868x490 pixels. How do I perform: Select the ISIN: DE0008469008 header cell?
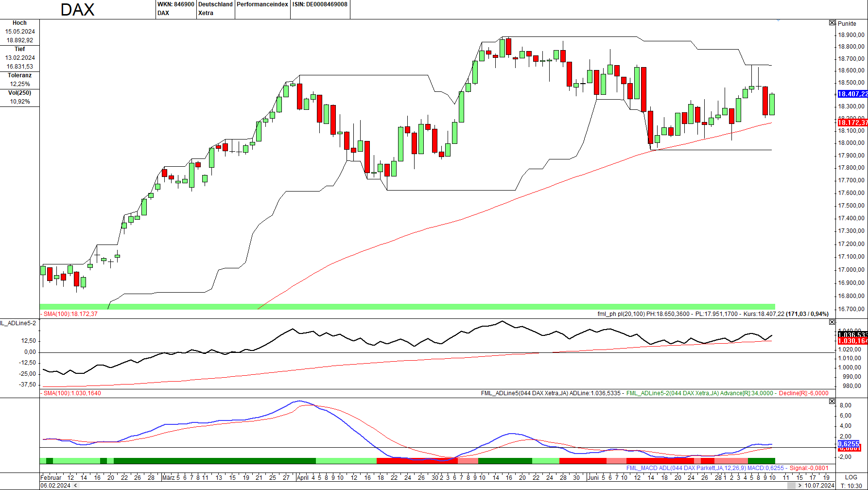[320, 4]
